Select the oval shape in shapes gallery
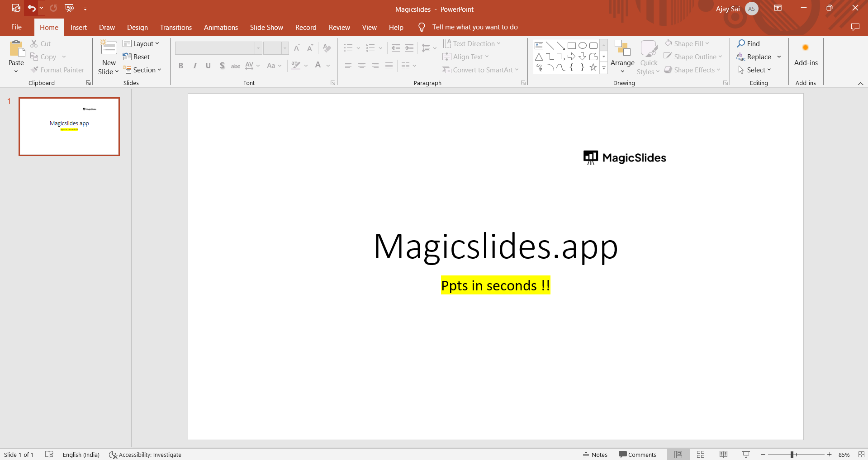This screenshot has height=460, width=868. 583,46
